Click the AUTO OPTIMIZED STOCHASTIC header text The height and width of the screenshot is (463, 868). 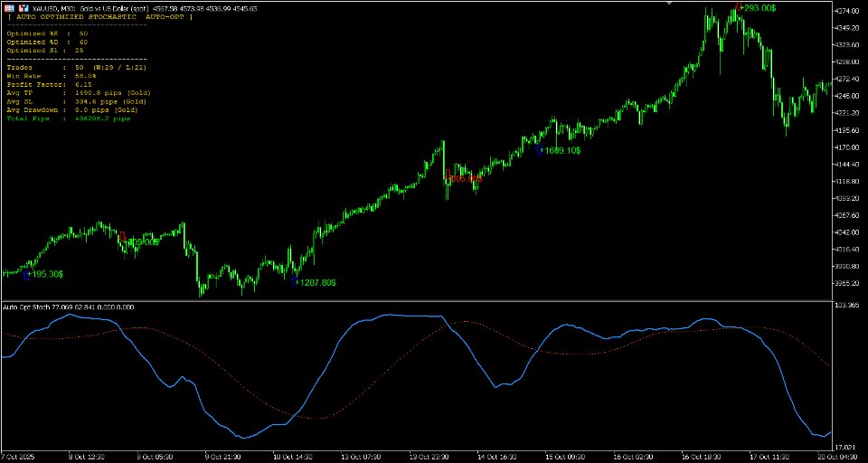[100, 17]
